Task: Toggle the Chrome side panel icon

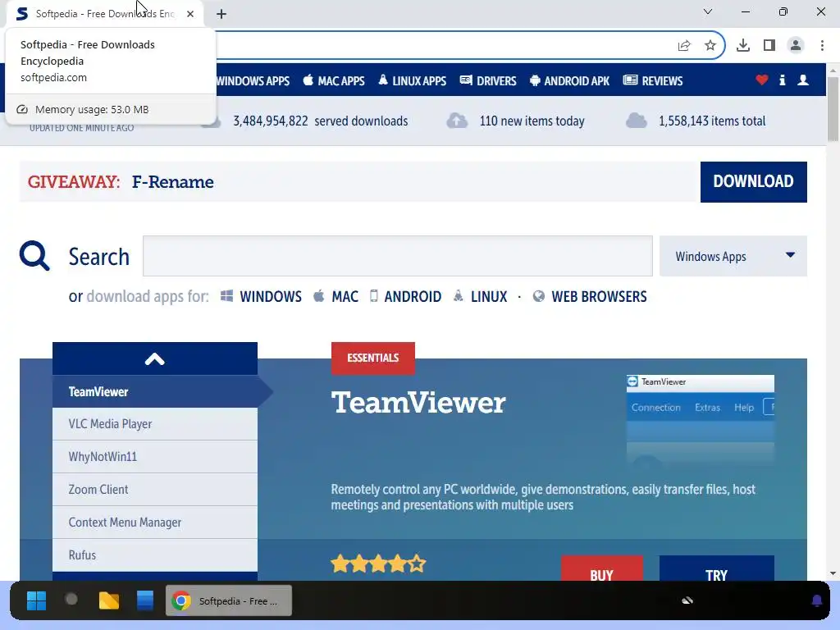Action: (x=769, y=46)
